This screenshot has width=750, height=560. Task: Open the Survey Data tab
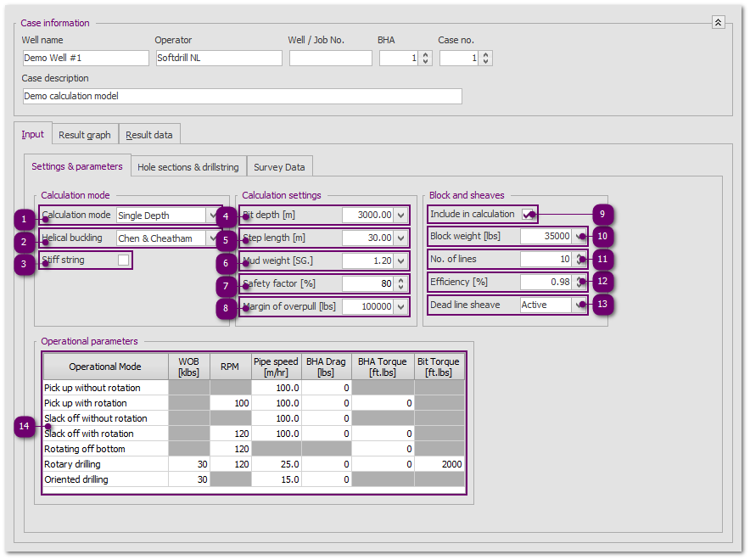click(279, 167)
